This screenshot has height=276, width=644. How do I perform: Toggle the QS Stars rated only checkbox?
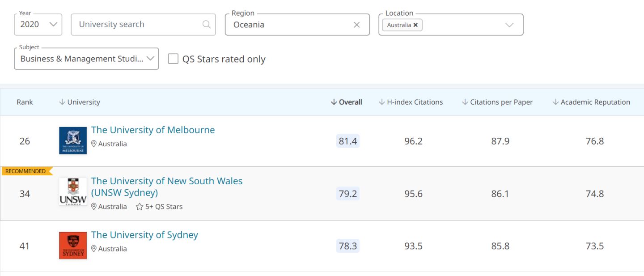click(x=173, y=59)
